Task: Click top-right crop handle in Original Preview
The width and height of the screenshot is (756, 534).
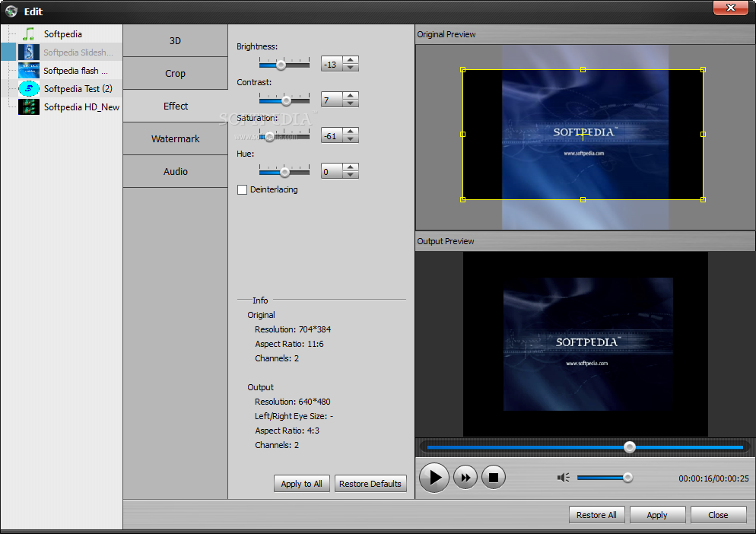Action: pos(703,69)
